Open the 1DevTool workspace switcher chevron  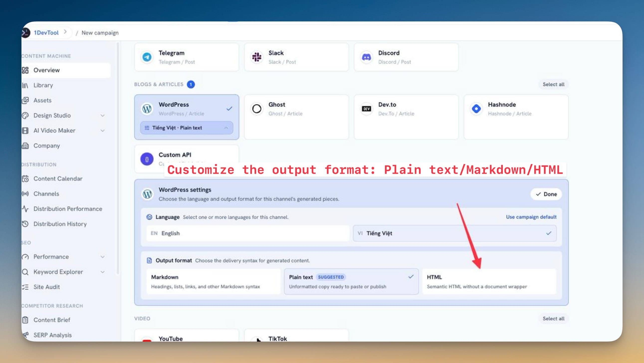(x=65, y=32)
